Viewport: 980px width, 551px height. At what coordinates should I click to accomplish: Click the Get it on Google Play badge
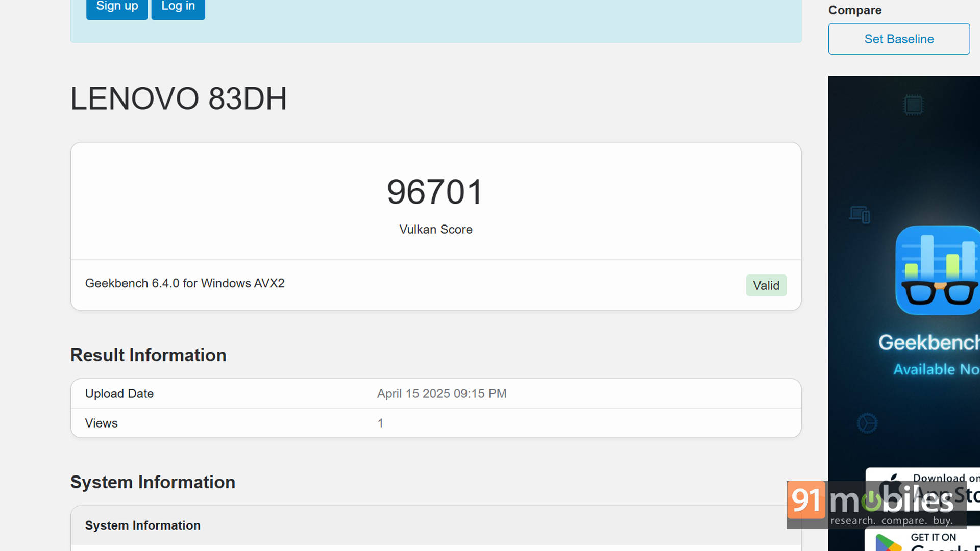tap(922, 539)
